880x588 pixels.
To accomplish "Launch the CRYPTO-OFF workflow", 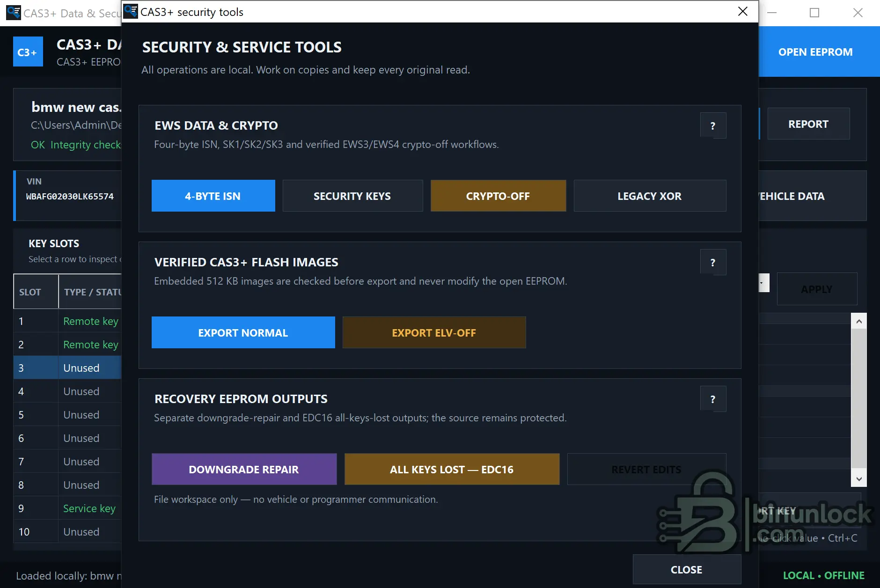I will click(x=499, y=196).
